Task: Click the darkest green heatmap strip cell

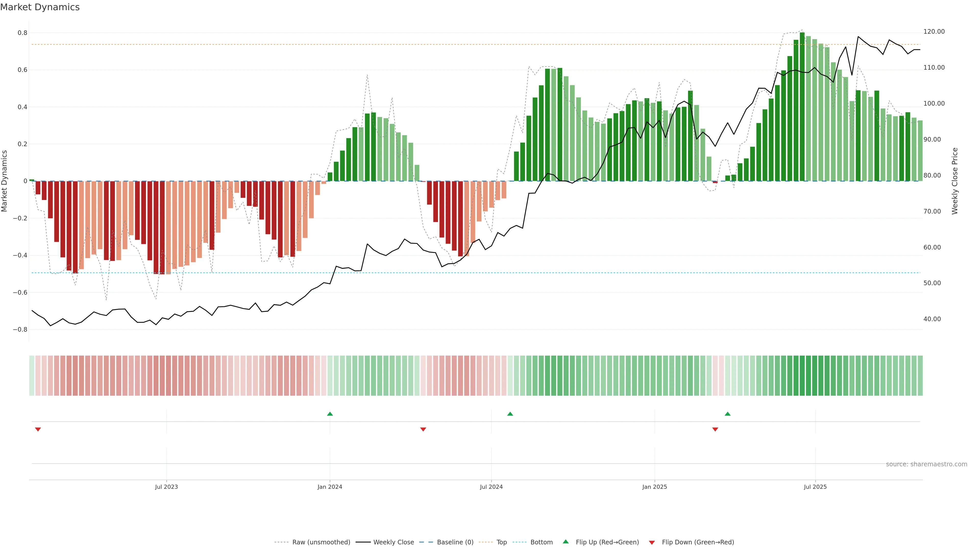Action: pos(802,376)
